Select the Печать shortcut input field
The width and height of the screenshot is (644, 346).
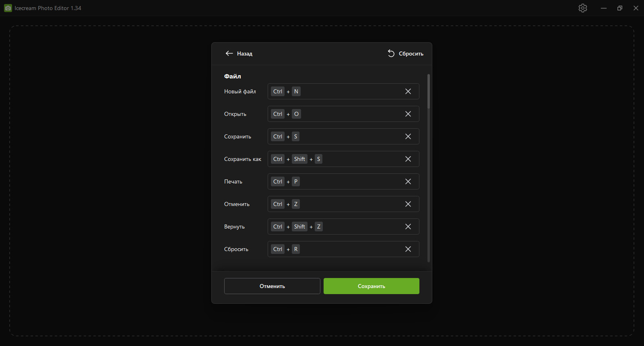pyautogui.click(x=343, y=181)
